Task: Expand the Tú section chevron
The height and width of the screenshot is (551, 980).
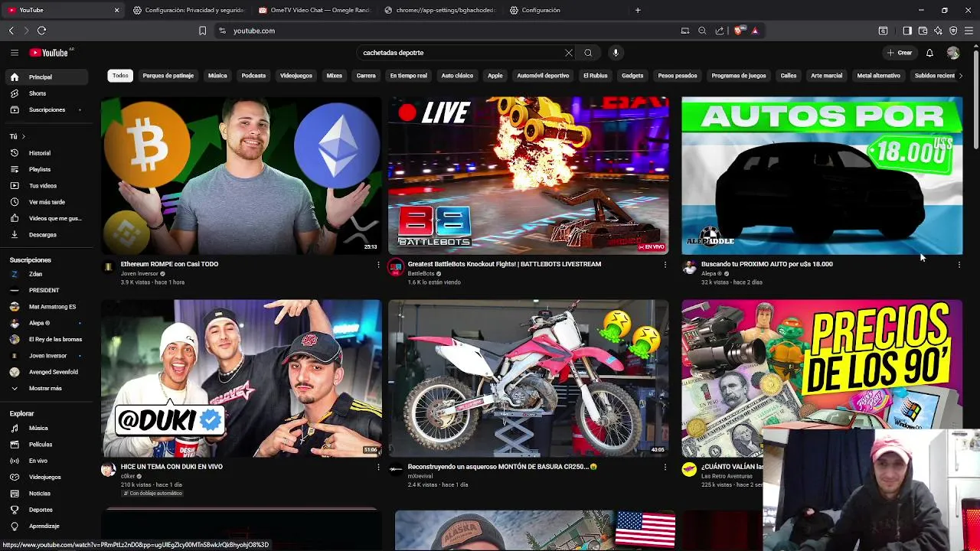Action: tap(23, 136)
